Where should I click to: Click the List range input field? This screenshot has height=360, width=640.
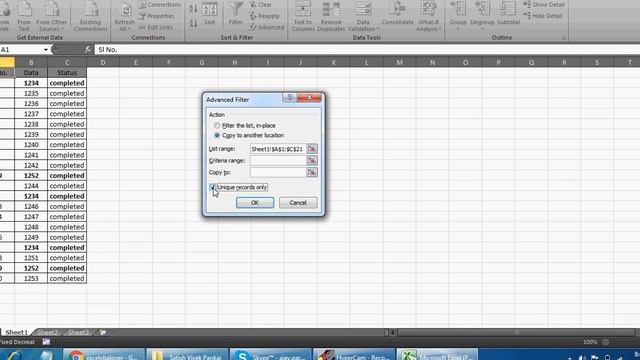click(278, 149)
